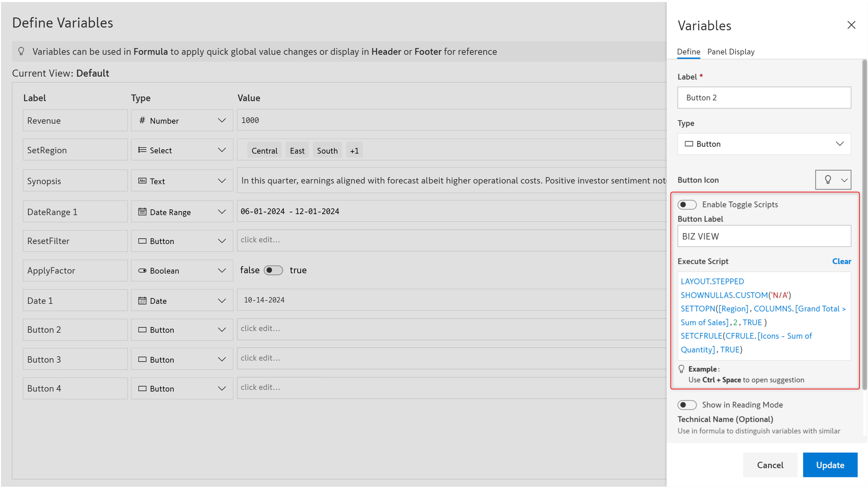Click the Date Range calendar icon

tap(142, 212)
